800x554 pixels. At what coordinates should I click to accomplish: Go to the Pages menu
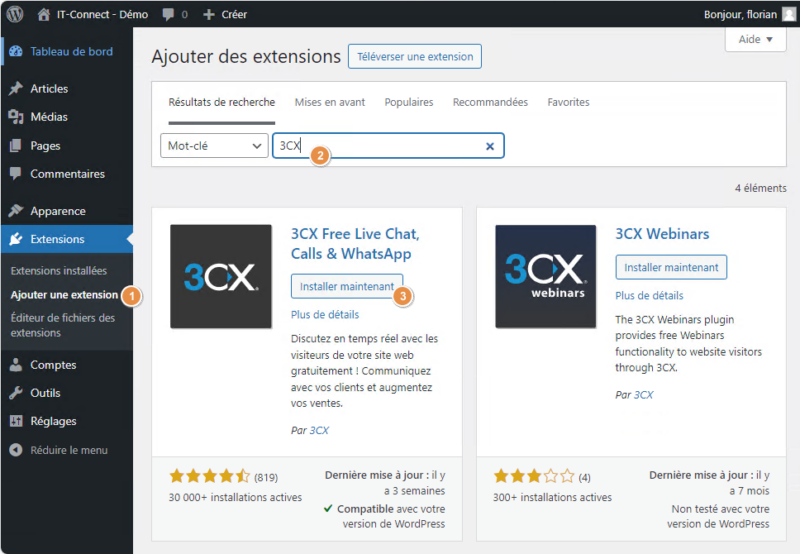[x=45, y=146]
